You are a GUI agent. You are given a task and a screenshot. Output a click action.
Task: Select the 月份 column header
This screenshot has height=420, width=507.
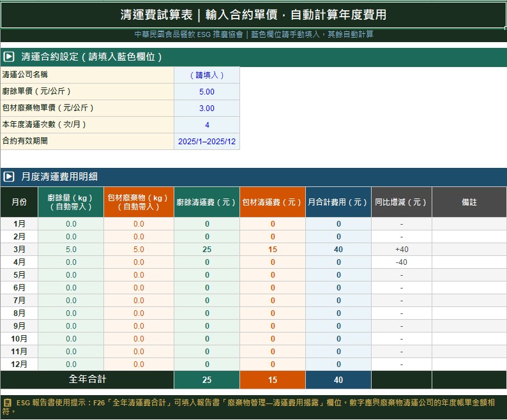[19, 202]
